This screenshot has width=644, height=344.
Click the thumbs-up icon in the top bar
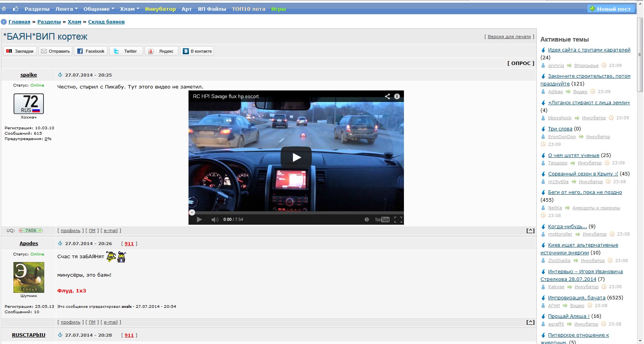16,9
